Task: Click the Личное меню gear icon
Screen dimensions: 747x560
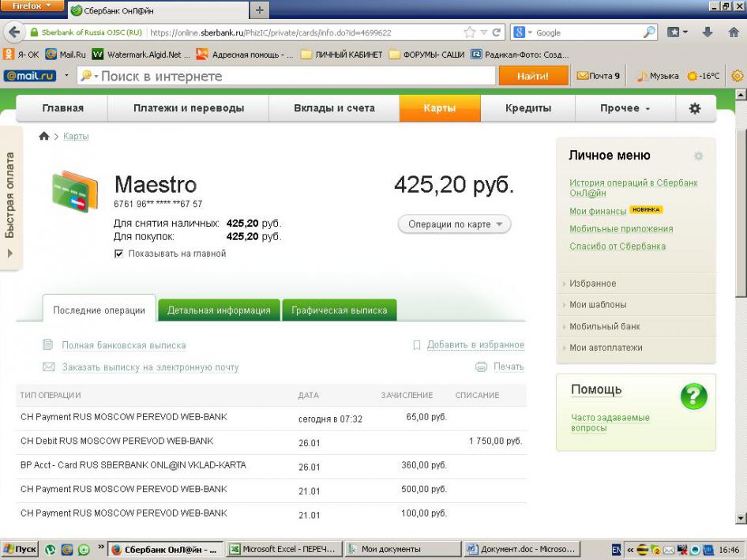Action: click(698, 156)
